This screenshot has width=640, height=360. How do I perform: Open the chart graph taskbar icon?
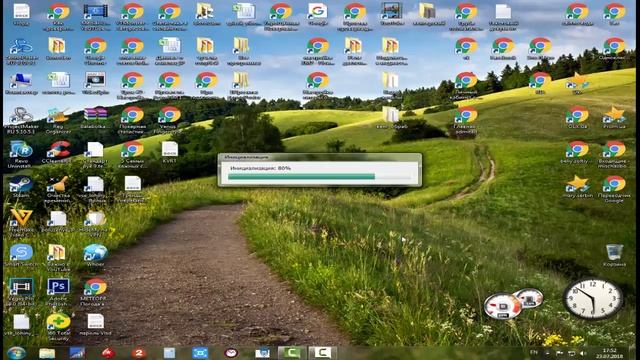(77, 353)
